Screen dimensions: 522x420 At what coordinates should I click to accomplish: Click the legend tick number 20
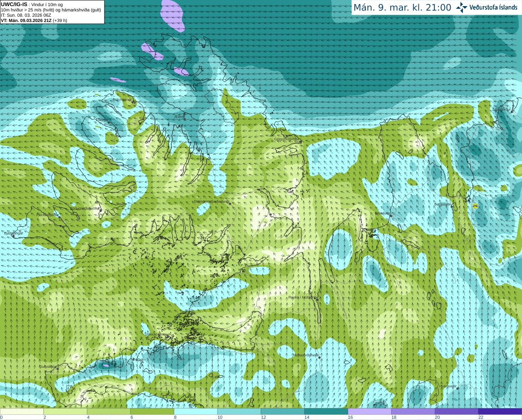[x=437, y=417]
